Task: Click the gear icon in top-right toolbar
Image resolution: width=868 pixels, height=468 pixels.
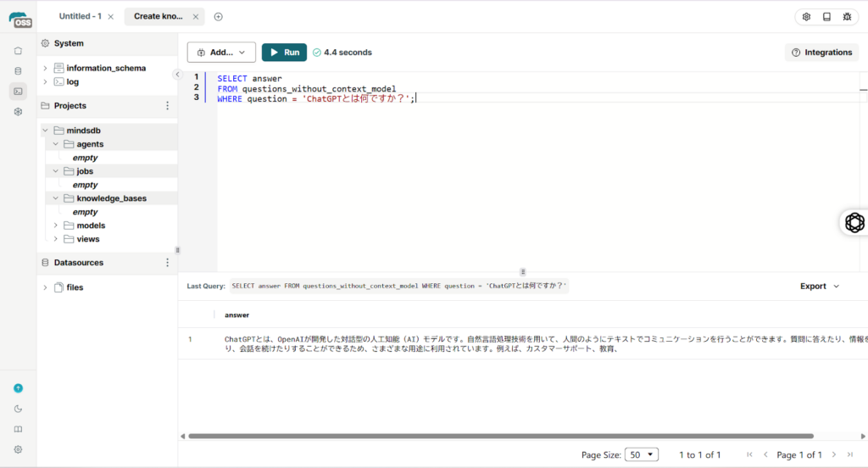Action: coord(806,17)
